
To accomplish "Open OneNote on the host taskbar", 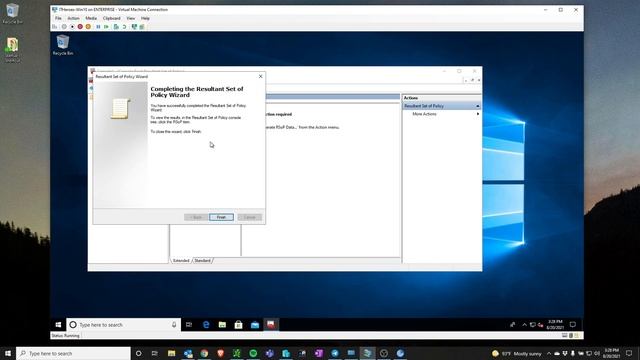I will [x=318, y=353].
